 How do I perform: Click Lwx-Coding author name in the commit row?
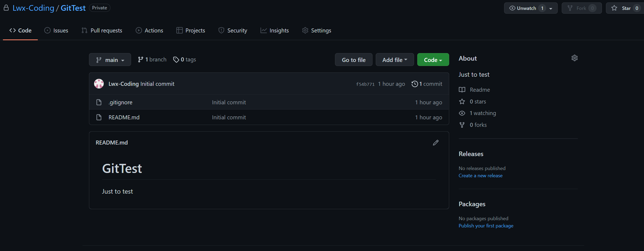(x=124, y=84)
